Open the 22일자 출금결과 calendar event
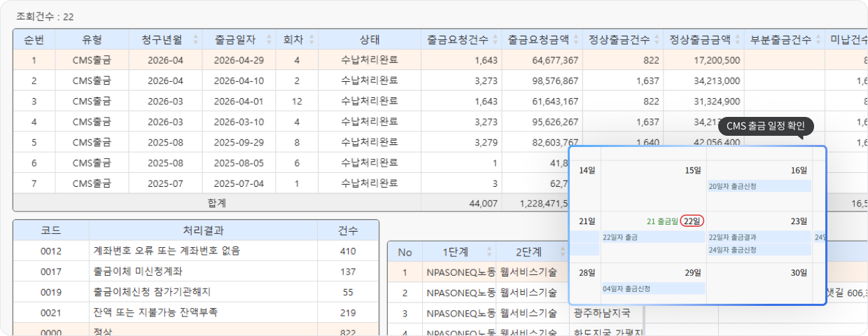This screenshot has height=336, width=868. (759, 237)
